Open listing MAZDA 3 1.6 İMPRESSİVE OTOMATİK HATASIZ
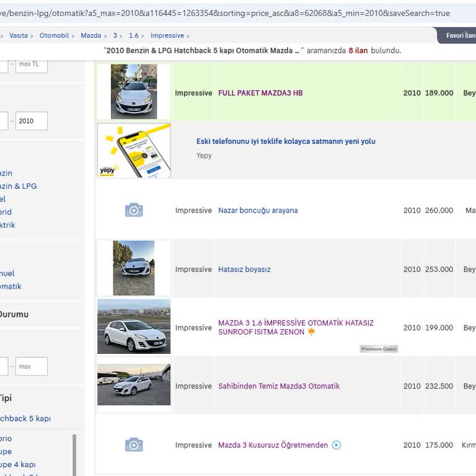The image size is (476, 476). coord(296,327)
